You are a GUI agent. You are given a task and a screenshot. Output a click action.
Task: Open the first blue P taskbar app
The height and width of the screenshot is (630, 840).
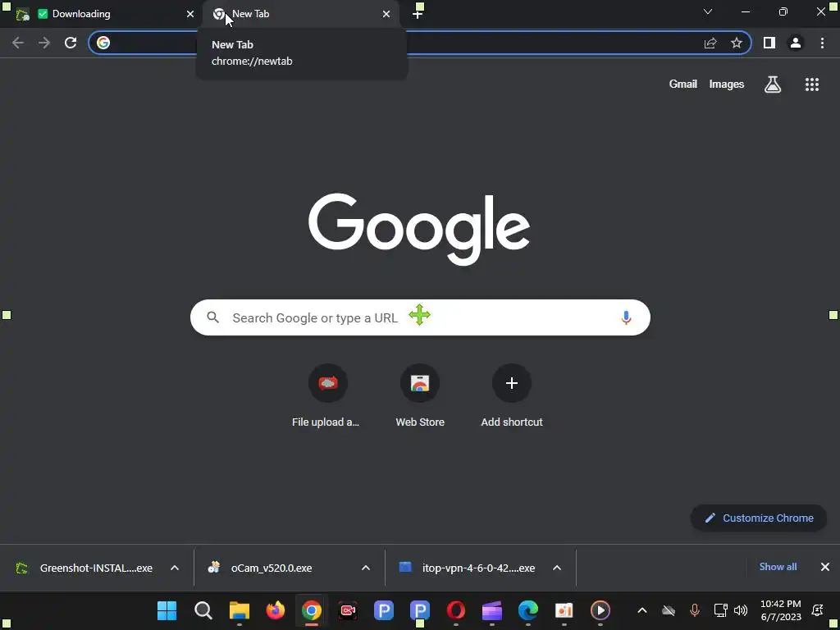tap(384, 610)
